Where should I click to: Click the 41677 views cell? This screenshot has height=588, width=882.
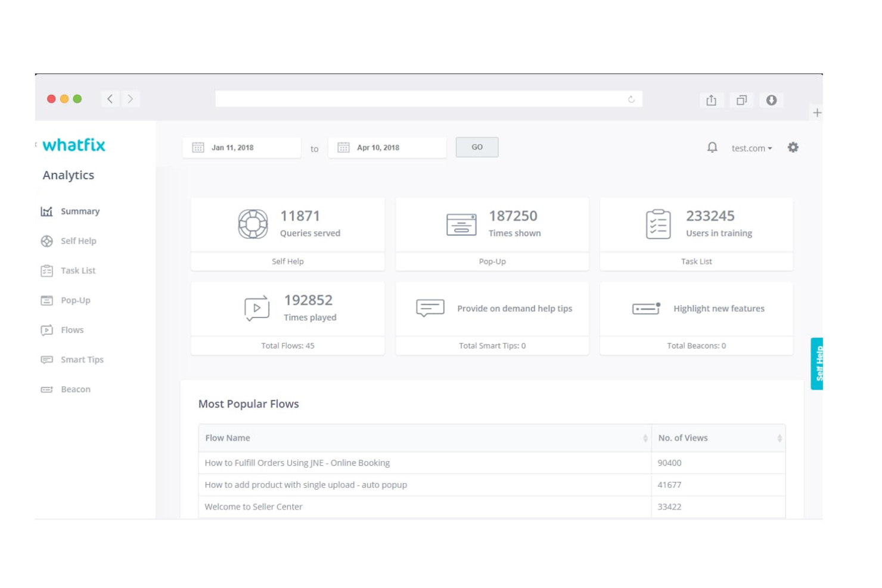pos(719,485)
